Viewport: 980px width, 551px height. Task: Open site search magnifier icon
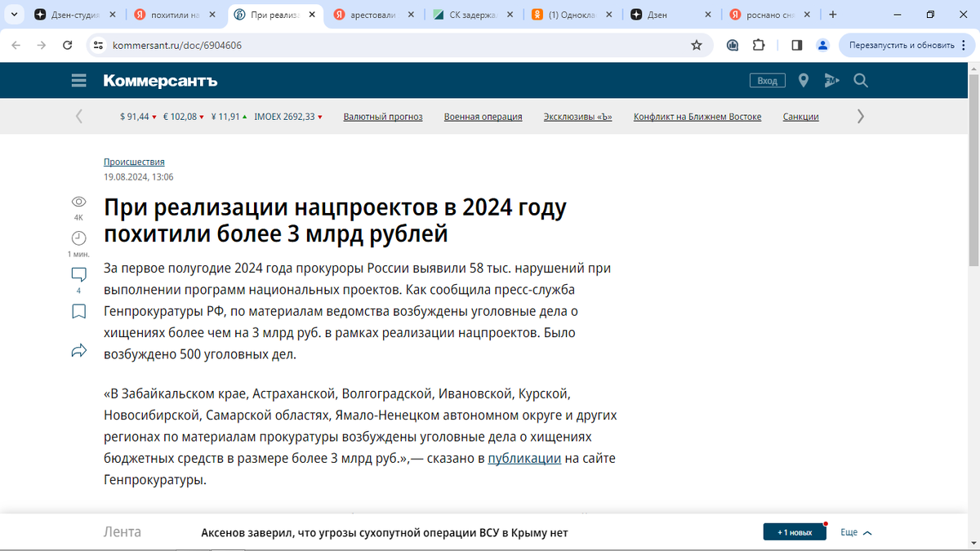[x=861, y=80]
